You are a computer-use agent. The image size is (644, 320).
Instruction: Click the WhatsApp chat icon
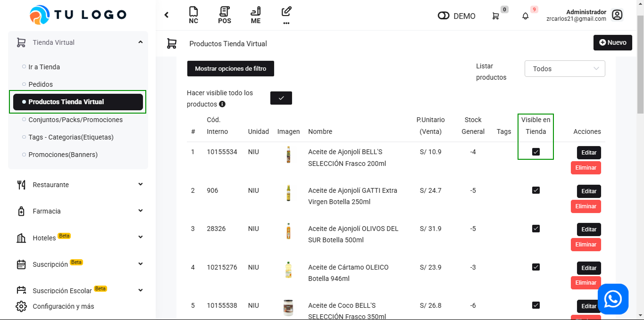click(x=613, y=299)
